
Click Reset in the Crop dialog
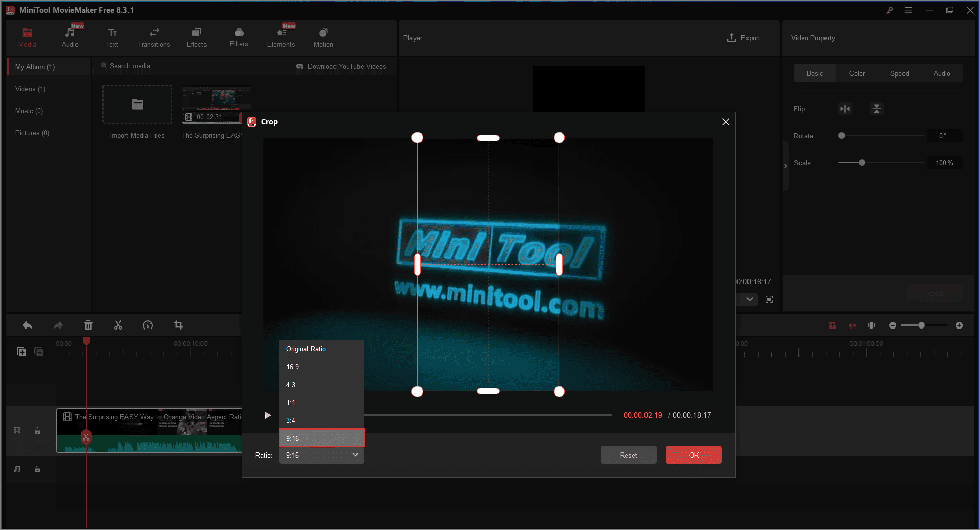point(628,455)
